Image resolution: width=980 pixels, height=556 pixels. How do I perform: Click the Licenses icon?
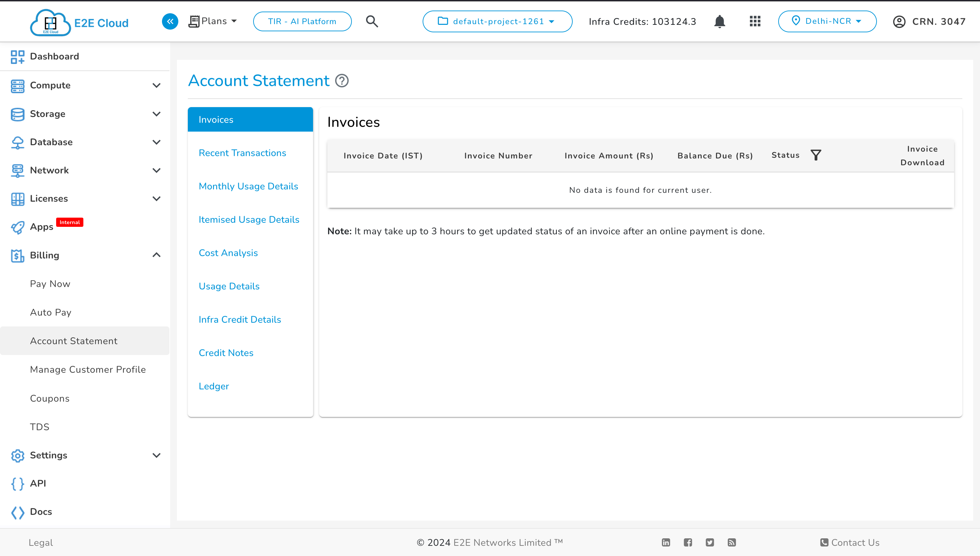[x=18, y=199]
